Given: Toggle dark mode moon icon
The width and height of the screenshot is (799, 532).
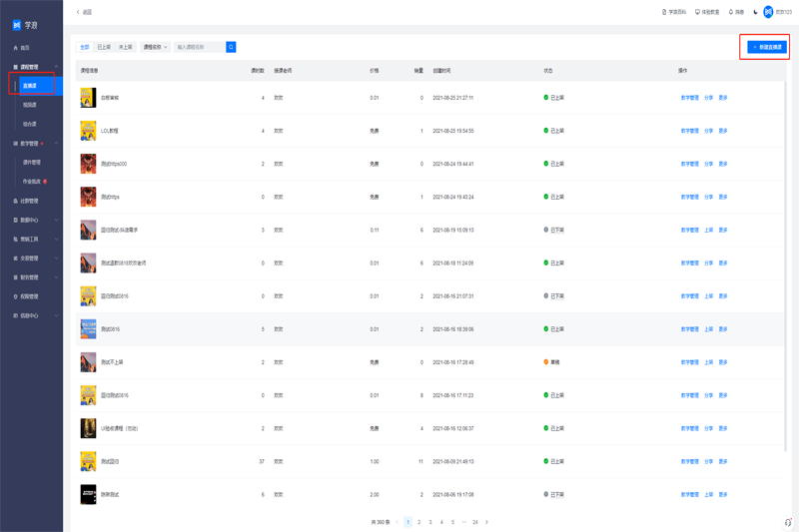Looking at the screenshot, I should pos(755,12).
